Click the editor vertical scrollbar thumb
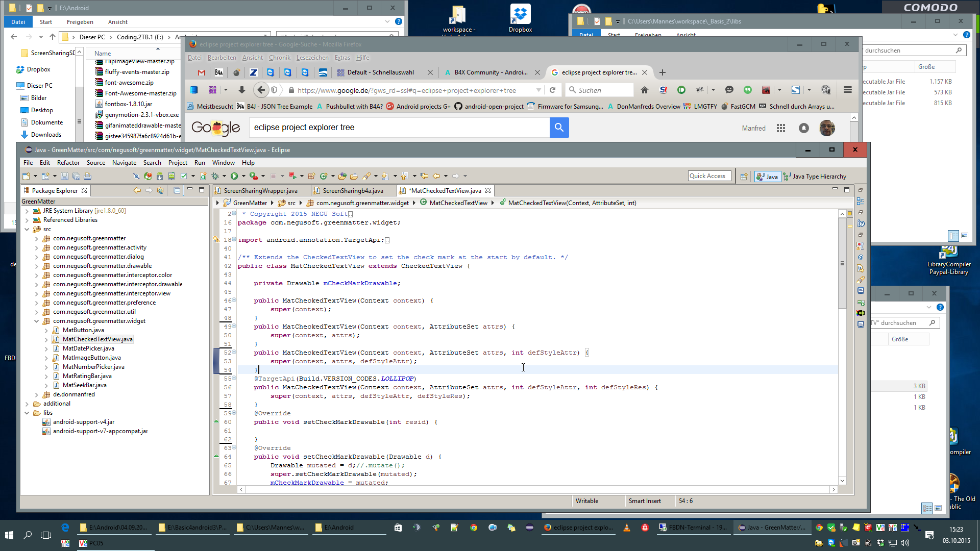Viewport: 980px width, 551px height. pyautogui.click(x=842, y=263)
